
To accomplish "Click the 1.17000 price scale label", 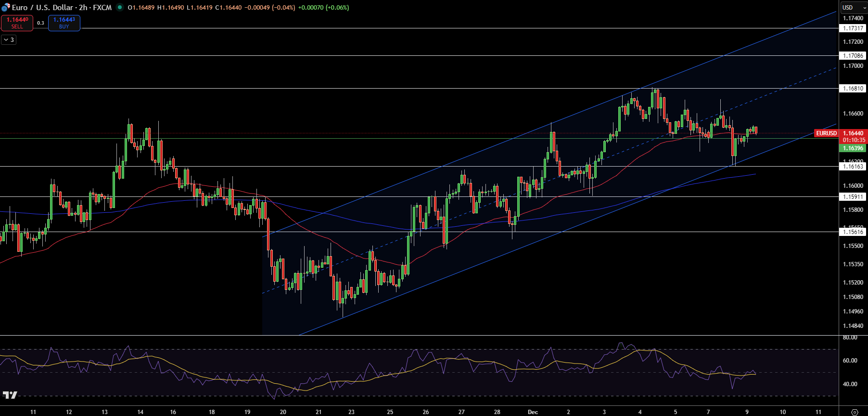I will click(x=853, y=66).
